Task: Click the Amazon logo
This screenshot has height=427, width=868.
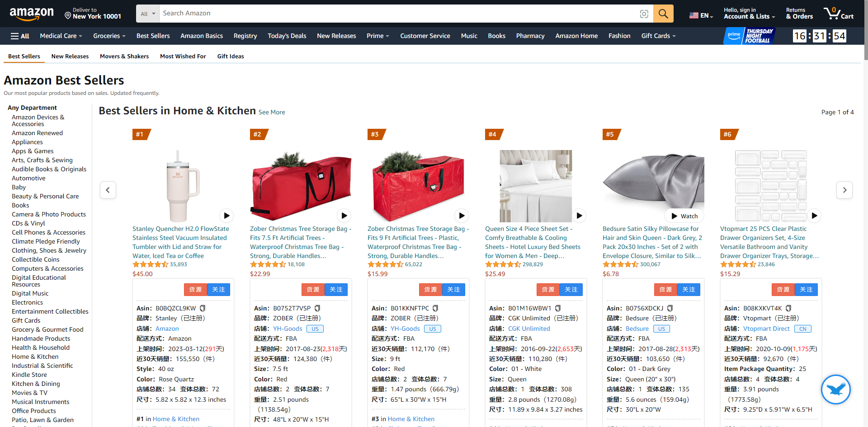Action: (x=32, y=14)
